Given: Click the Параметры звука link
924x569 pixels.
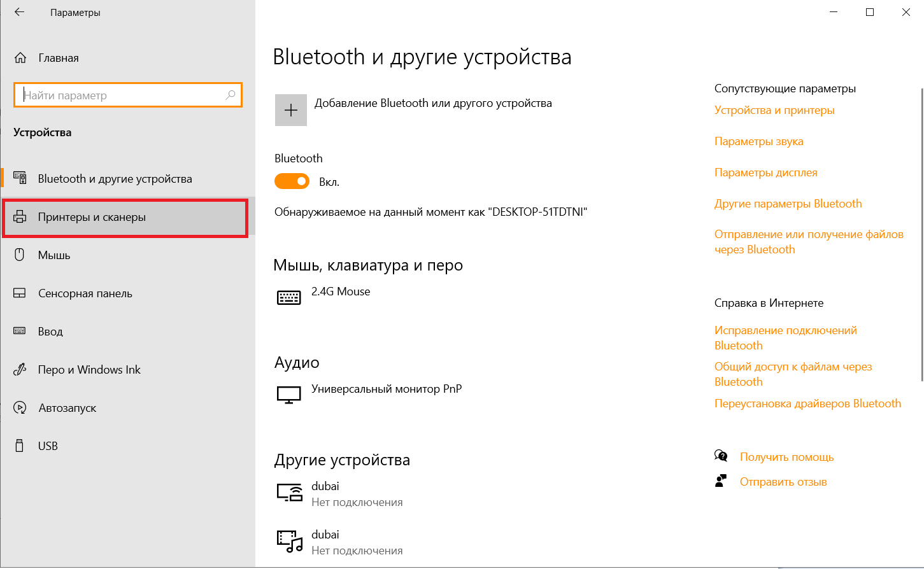Looking at the screenshot, I should (758, 141).
